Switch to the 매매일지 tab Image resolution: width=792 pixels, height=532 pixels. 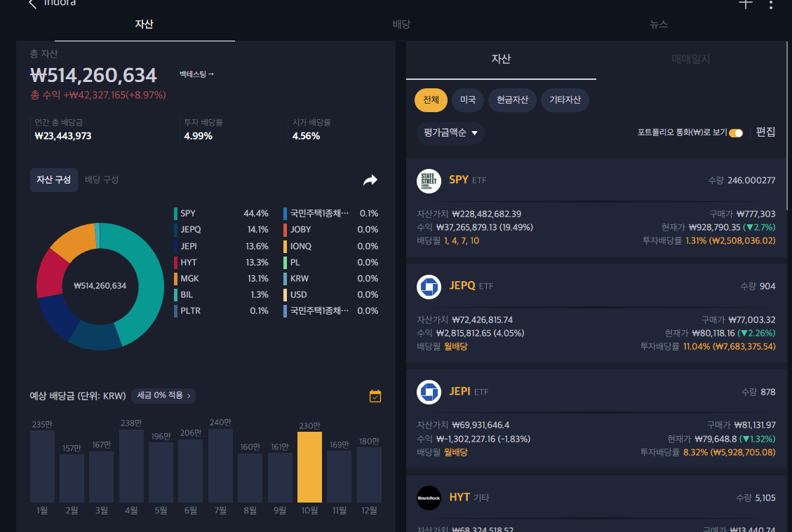click(690, 59)
